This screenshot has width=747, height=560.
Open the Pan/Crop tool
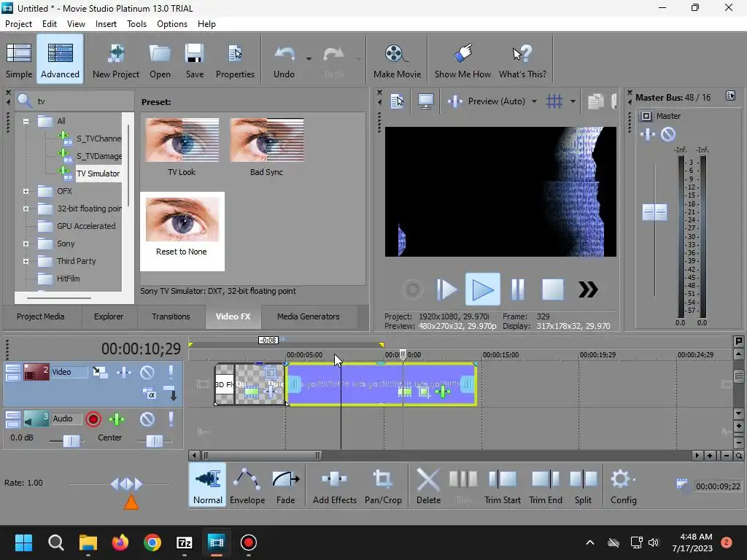click(383, 486)
